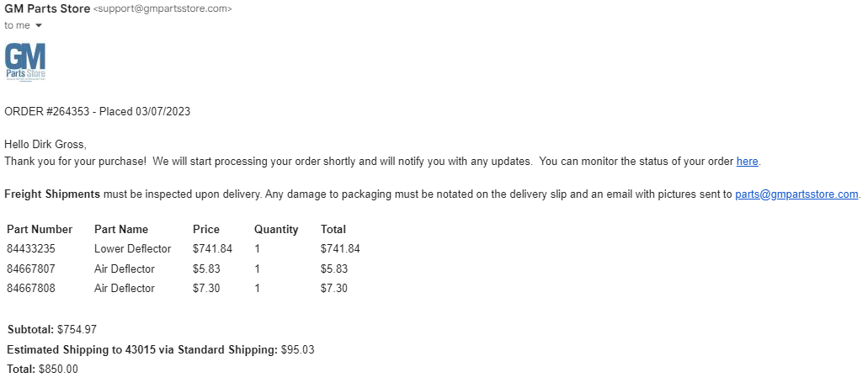Expand recipient details arrow next to "to me"
Viewport: 868px width, 383px height.
click(x=38, y=25)
